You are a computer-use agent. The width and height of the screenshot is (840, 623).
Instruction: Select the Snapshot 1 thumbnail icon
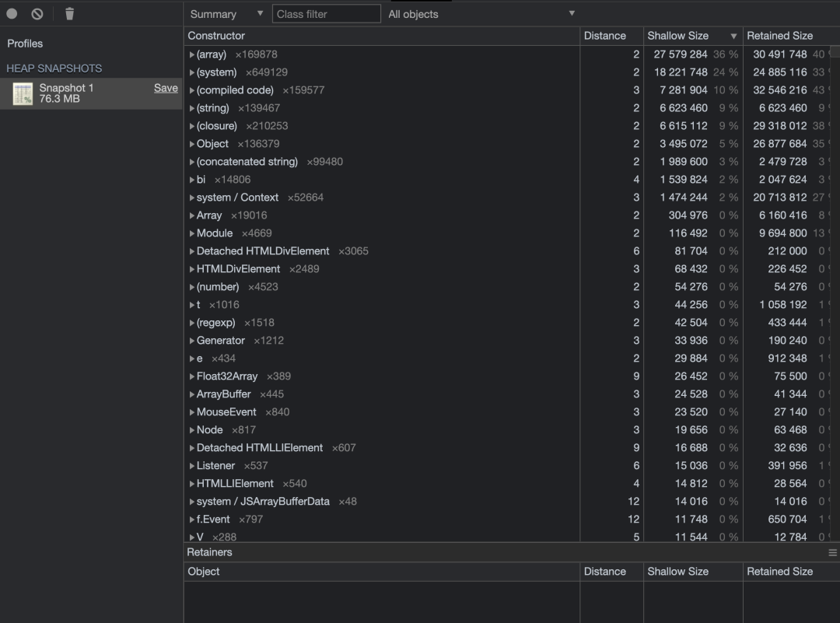click(x=23, y=94)
